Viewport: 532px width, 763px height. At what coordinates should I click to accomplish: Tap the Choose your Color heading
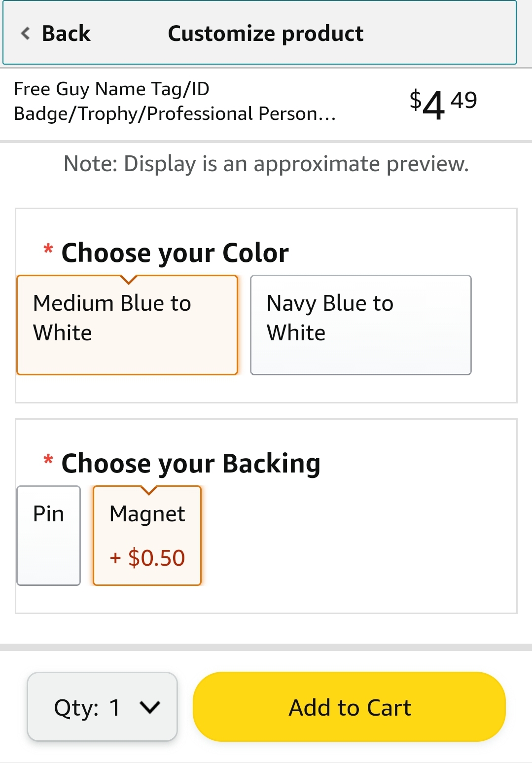pos(175,253)
